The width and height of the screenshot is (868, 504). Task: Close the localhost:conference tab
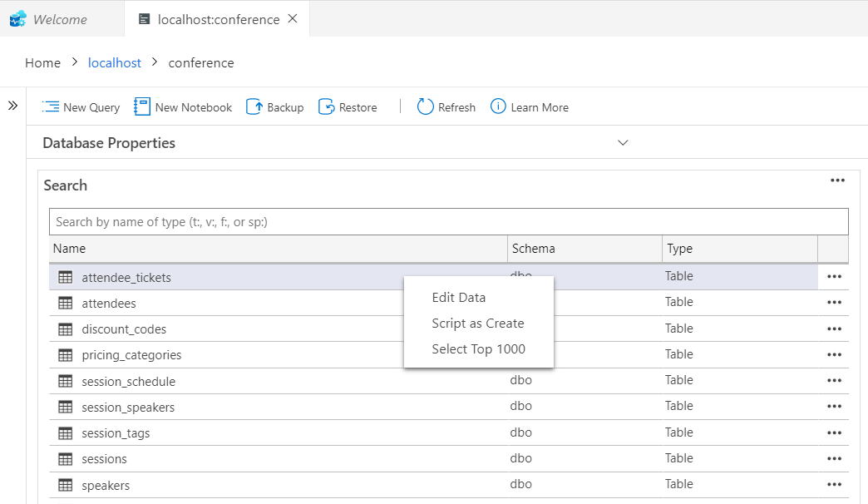click(293, 19)
